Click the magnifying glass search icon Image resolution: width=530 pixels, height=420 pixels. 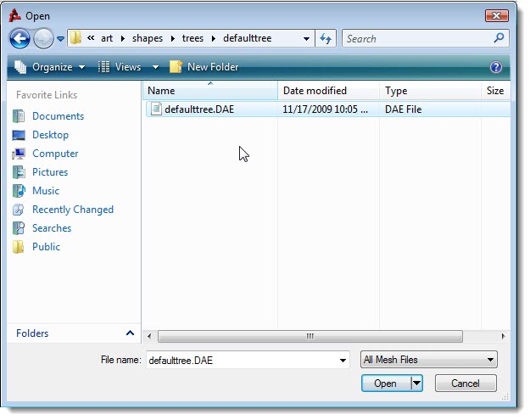tap(499, 38)
